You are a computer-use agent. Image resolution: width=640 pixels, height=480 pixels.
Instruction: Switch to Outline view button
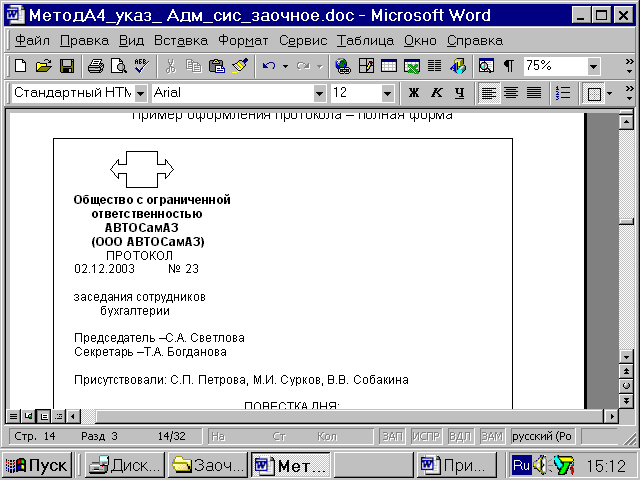pyautogui.click(x=58, y=416)
